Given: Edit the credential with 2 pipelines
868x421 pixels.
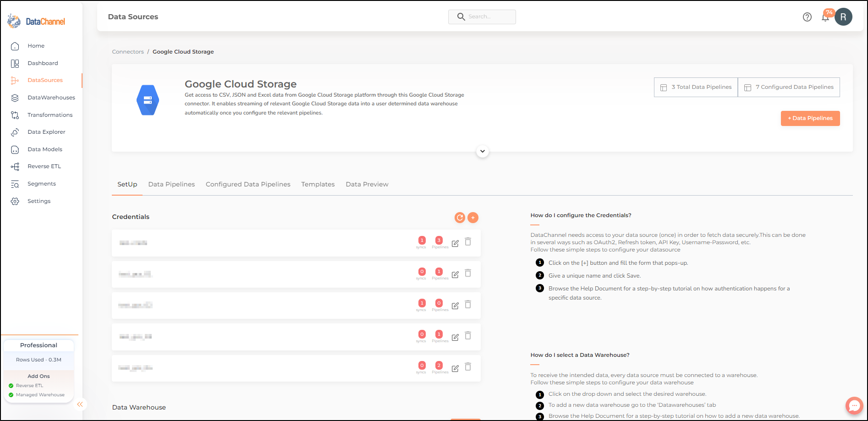Looking at the screenshot, I should [455, 368].
